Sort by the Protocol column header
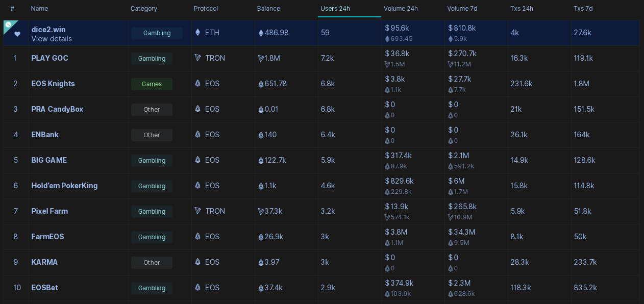The image size is (644, 304). (206, 9)
